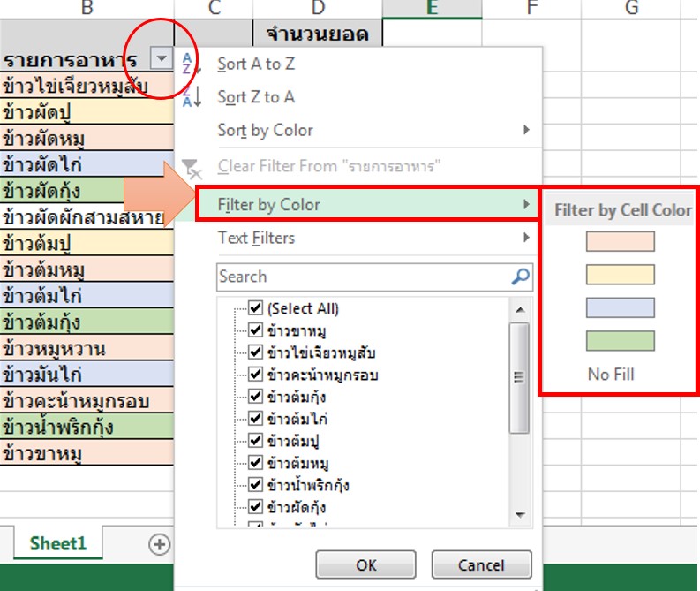Uncheck ข้าวไข่เจียวหมูสับ in filter list

[x=255, y=352]
